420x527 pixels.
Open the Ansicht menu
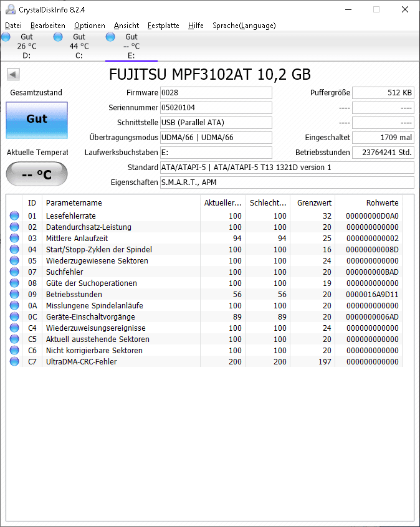(x=126, y=26)
